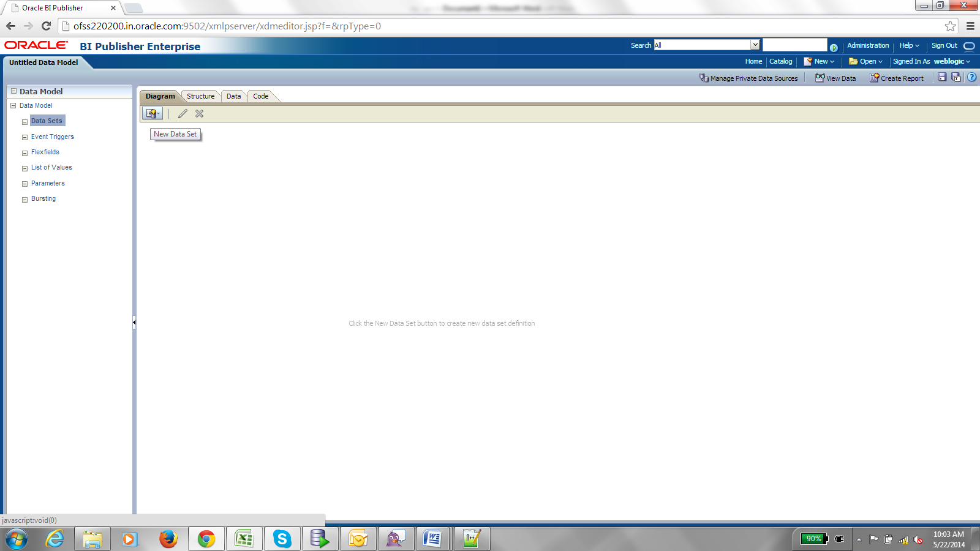Click the delete data set X icon
The height and width of the screenshot is (551, 980).
[199, 113]
